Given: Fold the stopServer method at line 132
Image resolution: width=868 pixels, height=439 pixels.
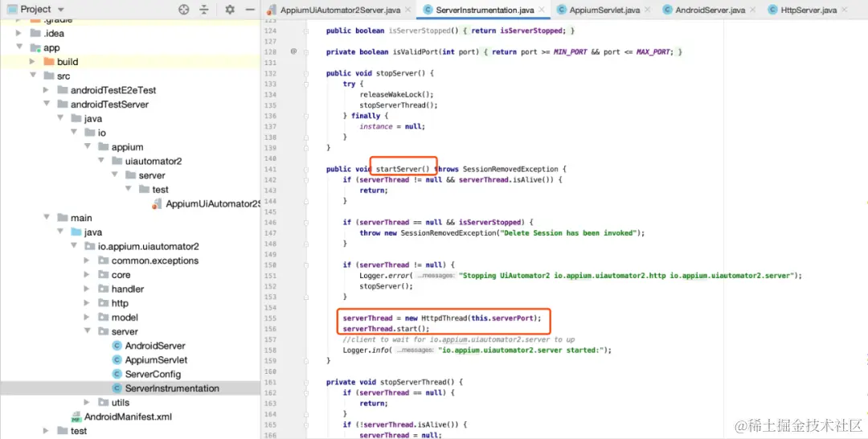Looking at the screenshot, I should pyautogui.click(x=305, y=73).
